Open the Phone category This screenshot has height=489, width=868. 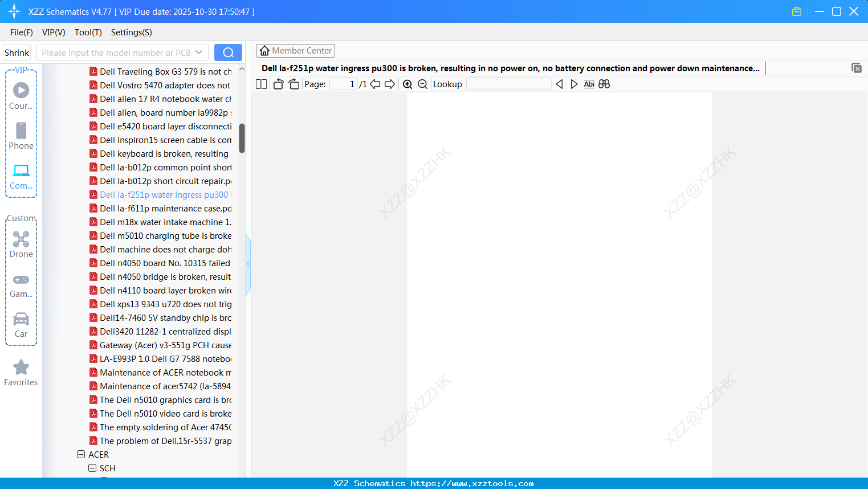(21, 136)
